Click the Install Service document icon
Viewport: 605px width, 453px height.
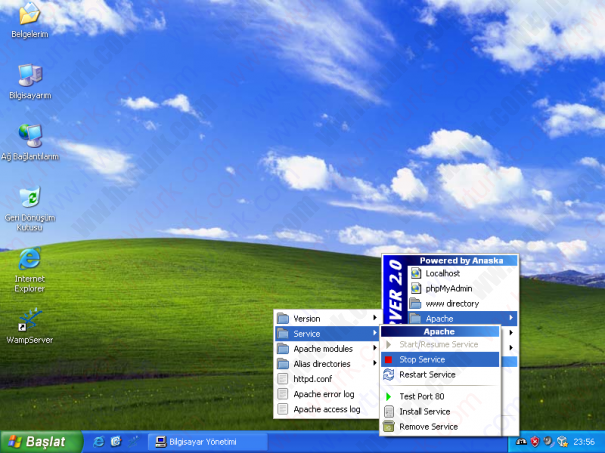click(x=389, y=412)
